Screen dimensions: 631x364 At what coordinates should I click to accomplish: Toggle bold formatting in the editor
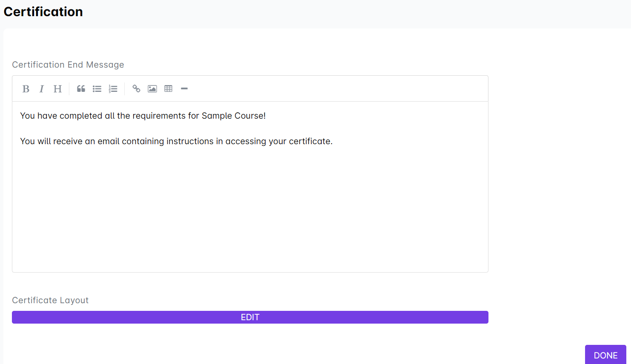[x=26, y=89]
